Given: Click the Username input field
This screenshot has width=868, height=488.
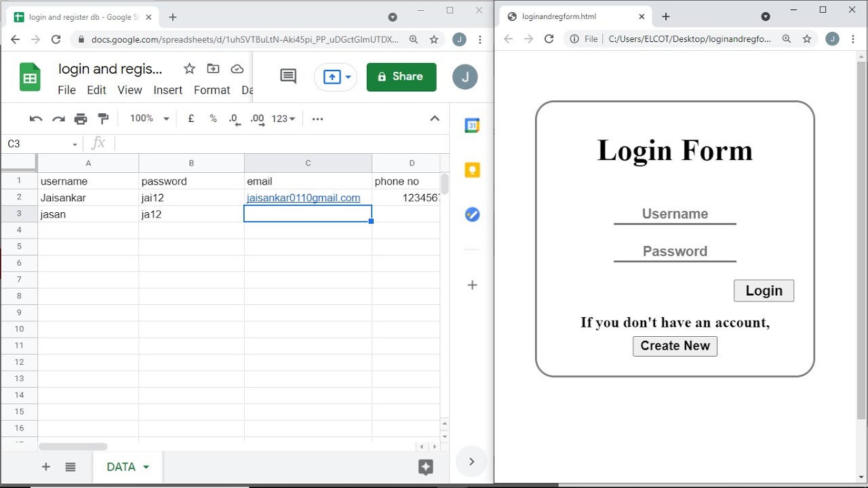Looking at the screenshot, I should pos(675,214).
